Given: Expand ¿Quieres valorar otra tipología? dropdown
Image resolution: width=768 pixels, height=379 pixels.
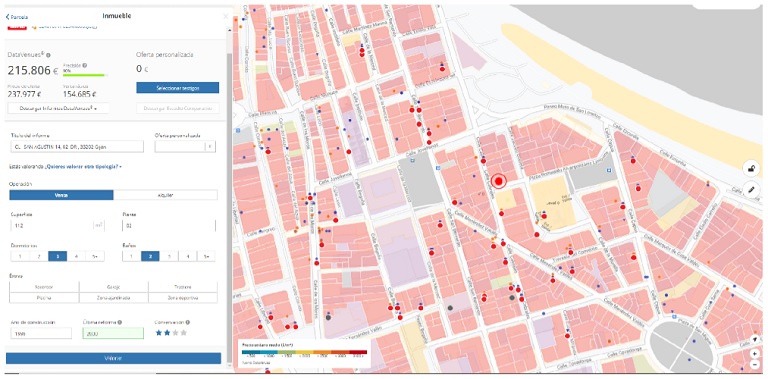Looking at the screenshot, I should (x=83, y=167).
